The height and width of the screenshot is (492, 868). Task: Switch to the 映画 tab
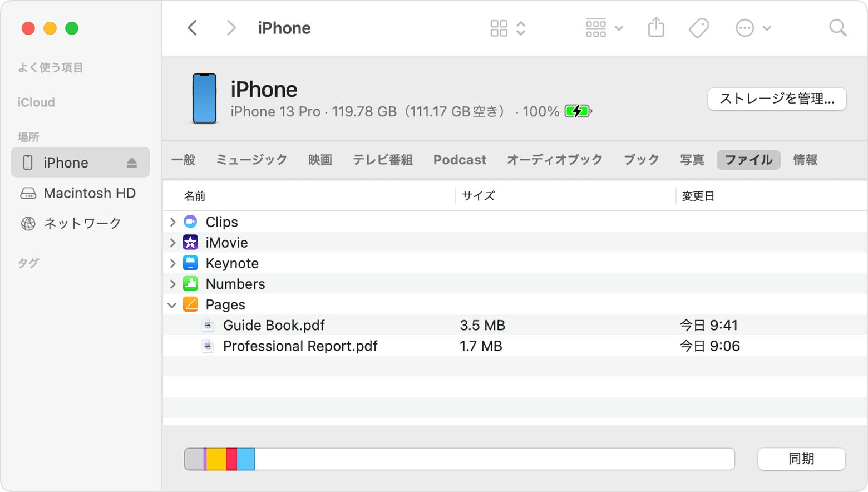pyautogui.click(x=320, y=160)
